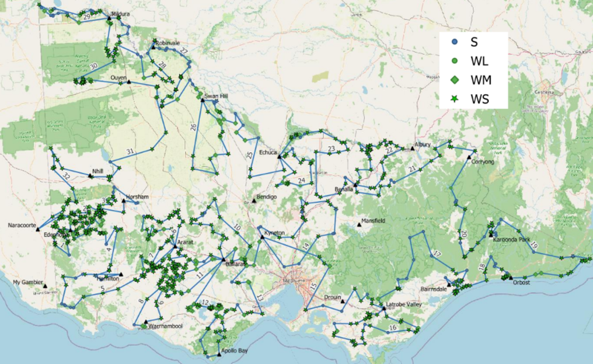Screen dimensions: 593x364
Task: Click the blue S circle legend symbol
Action: coord(455,42)
